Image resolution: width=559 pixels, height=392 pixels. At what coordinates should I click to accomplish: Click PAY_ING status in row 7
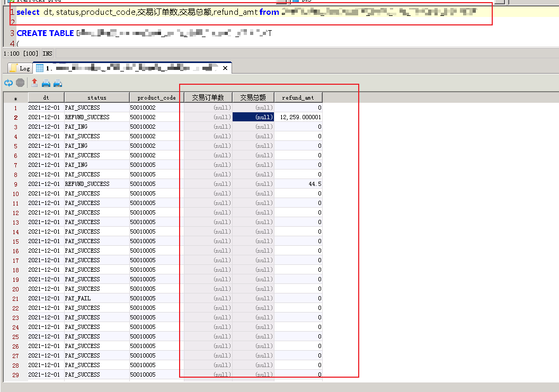click(76, 165)
